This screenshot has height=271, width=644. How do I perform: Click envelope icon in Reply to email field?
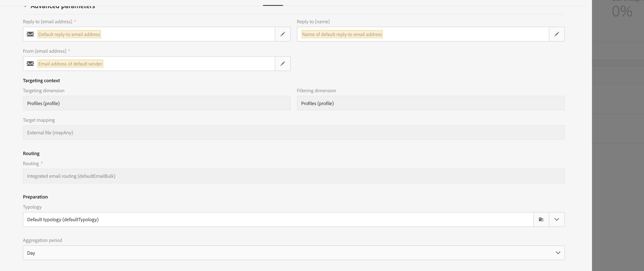[30, 34]
